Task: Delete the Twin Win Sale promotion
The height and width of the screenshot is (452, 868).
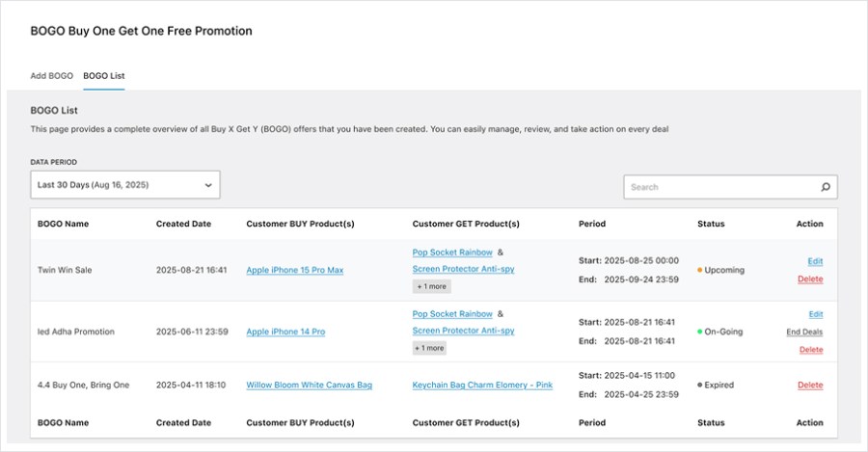Action: [810, 279]
